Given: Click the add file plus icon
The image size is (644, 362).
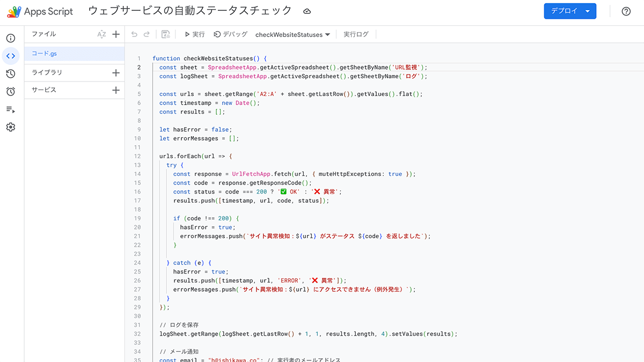Looking at the screenshot, I should coord(116,34).
